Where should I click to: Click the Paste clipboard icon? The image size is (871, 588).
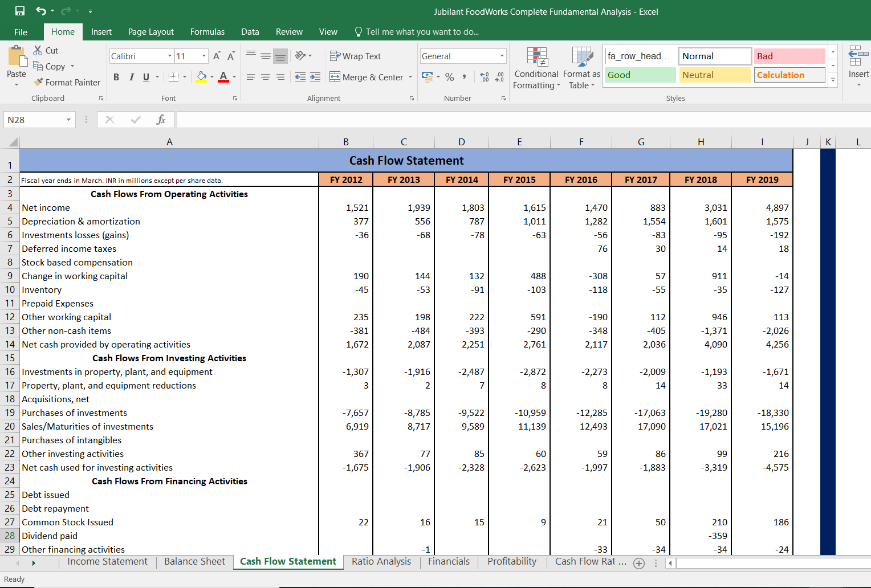(x=17, y=56)
